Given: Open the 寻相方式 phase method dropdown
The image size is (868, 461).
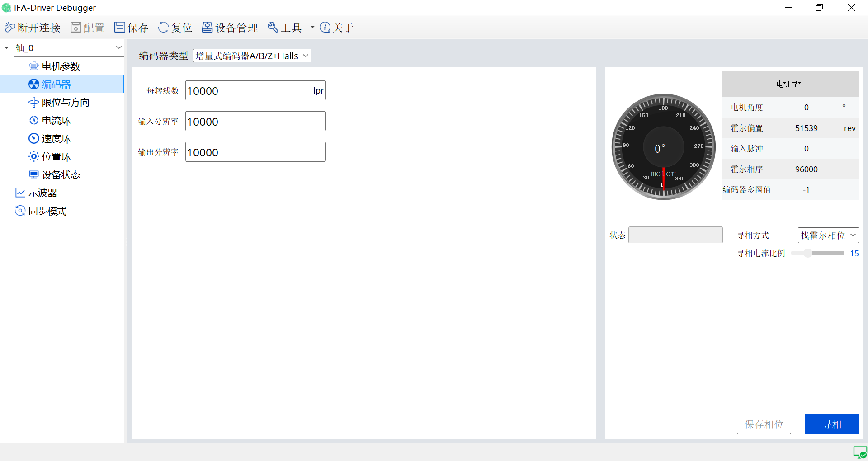Looking at the screenshot, I should point(828,235).
